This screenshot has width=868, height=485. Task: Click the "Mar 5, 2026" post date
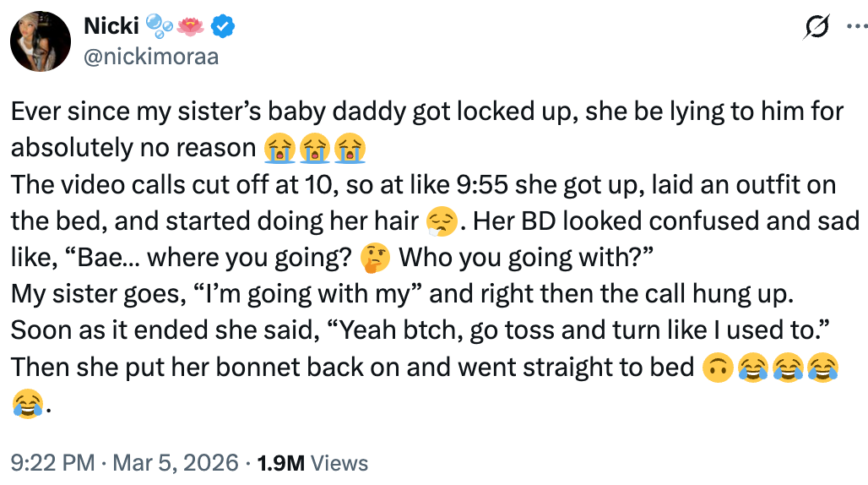(x=176, y=463)
